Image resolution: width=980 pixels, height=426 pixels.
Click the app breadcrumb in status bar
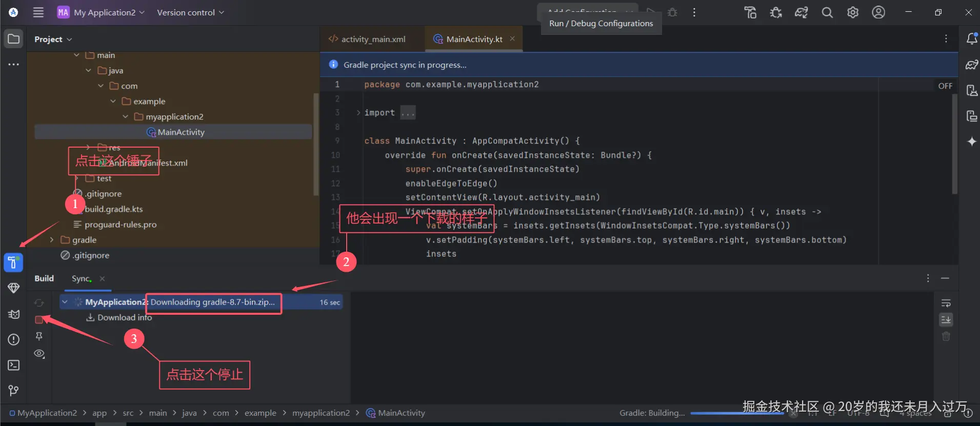(99, 413)
